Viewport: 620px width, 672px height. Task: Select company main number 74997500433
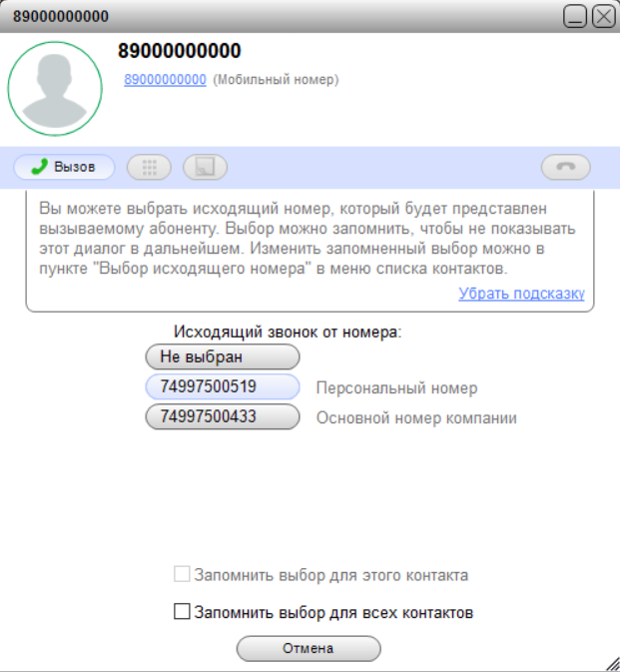[x=223, y=416]
